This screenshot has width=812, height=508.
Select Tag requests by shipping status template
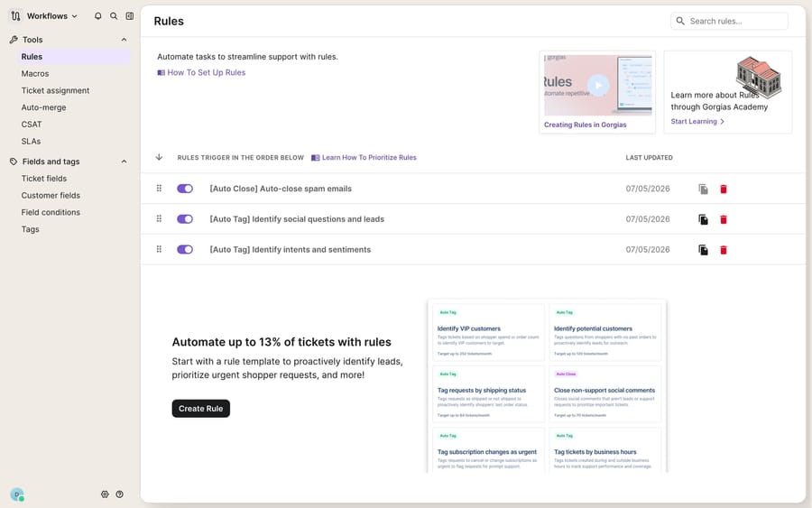tap(488, 394)
